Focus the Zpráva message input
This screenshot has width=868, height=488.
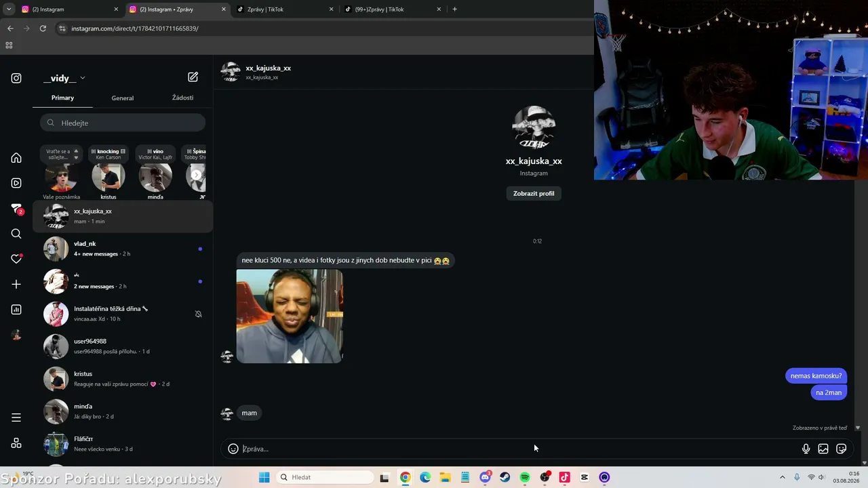pos(519,449)
